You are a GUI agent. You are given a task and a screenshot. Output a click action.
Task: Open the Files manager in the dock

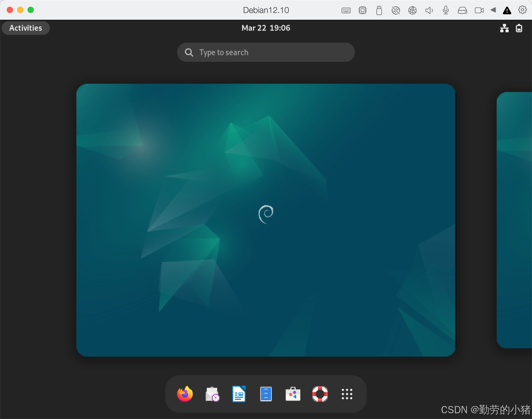tap(266, 394)
